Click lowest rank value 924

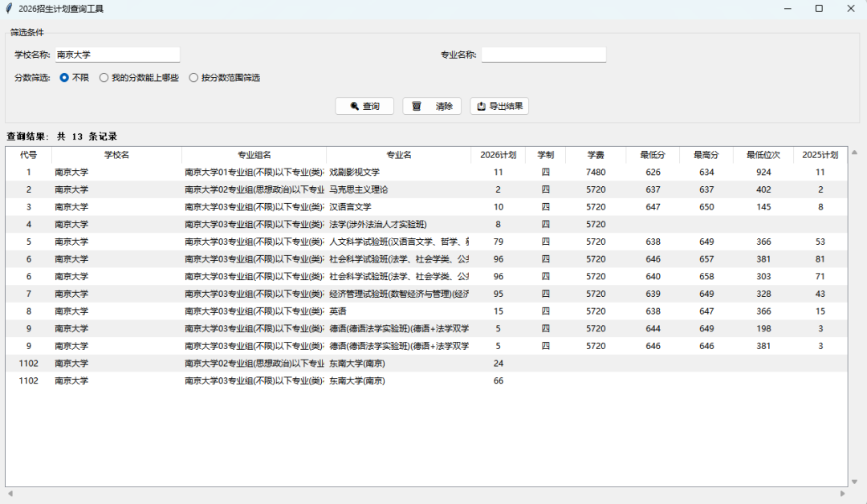click(763, 173)
